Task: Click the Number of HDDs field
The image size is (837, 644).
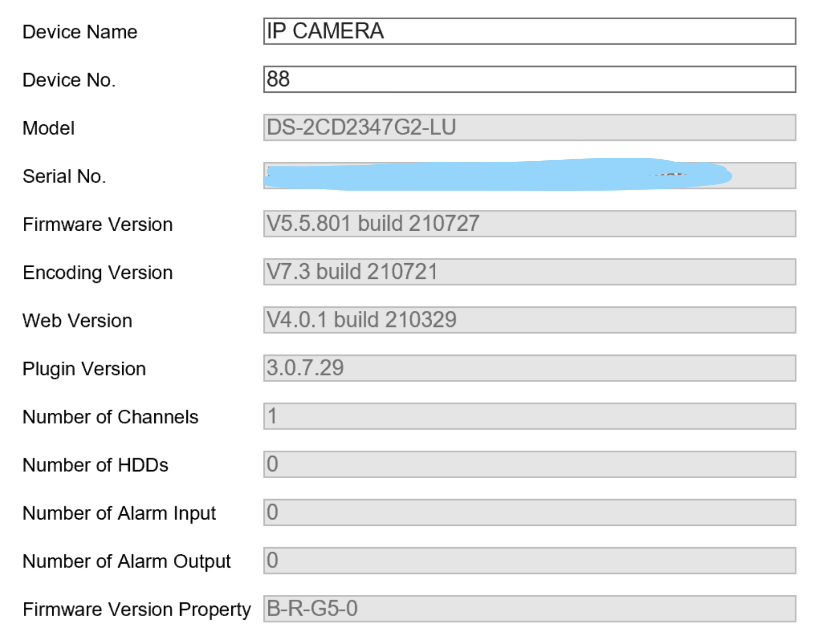Action: click(529, 464)
